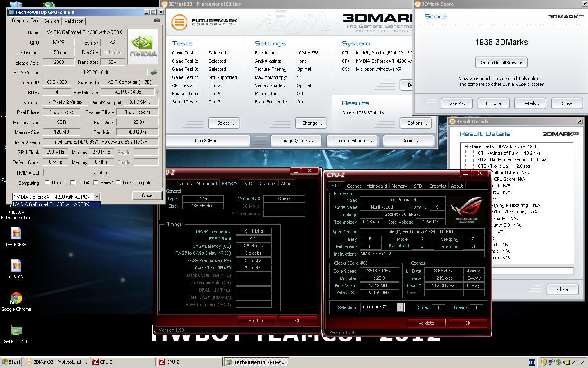Click the Republic of Gamers logo in CPU-Z

tap(467, 210)
